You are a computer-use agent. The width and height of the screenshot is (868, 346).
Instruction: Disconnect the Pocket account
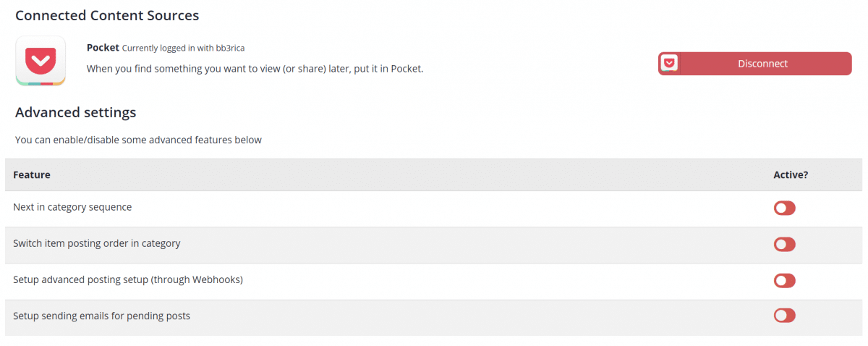(762, 64)
